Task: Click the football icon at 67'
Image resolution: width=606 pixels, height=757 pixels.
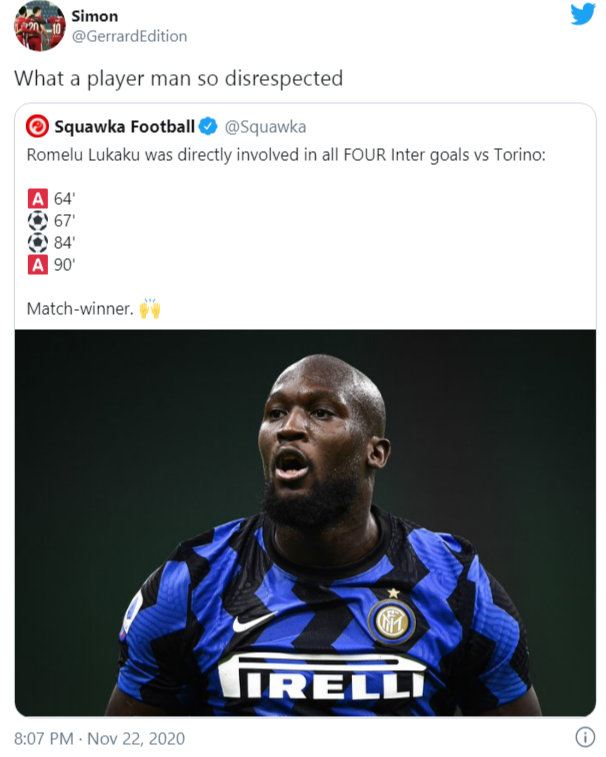Action: click(38, 221)
